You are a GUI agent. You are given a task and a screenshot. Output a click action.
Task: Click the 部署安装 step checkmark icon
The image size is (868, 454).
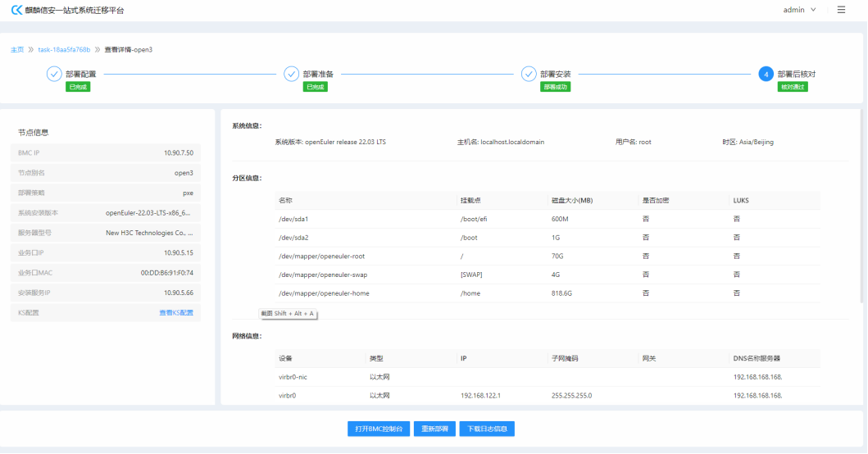click(x=529, y=74)
